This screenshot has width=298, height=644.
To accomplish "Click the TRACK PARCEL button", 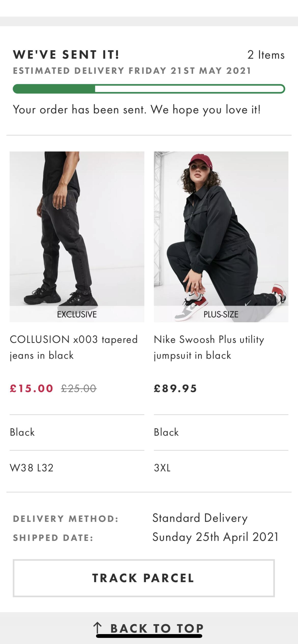I will click(144, 578).
